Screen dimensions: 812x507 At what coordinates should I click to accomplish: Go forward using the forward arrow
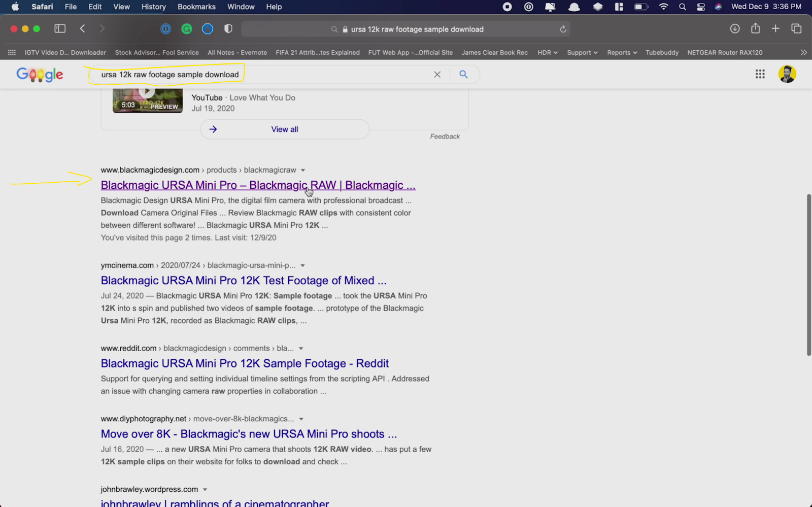click(x=102, y=29)
